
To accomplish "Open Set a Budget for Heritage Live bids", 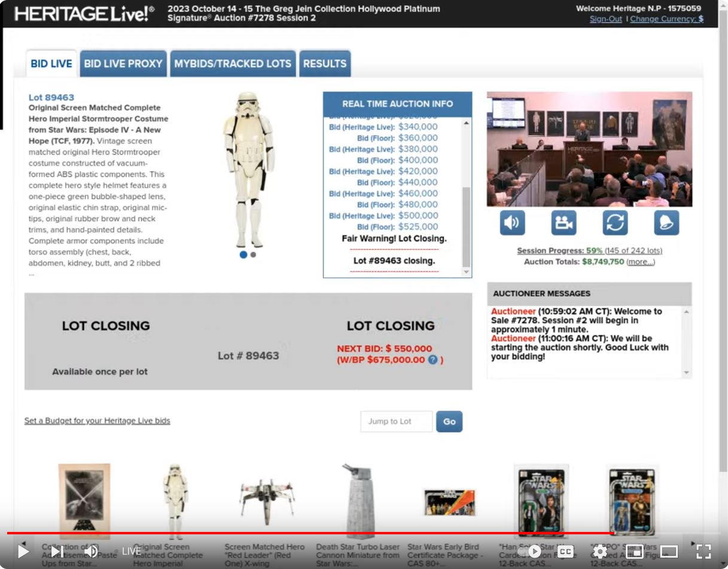I will (98, 421).
